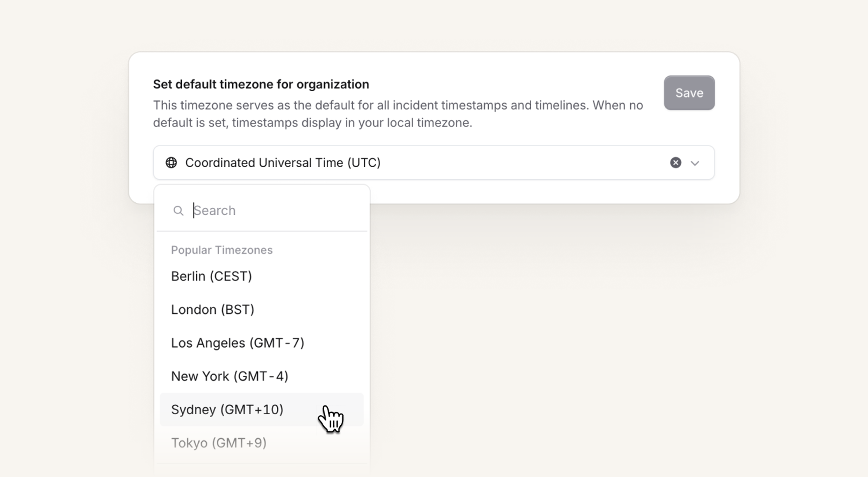Collapse the timezone dropdown chevron
This screenshot has width=868, height=477.
tap(695, 163)
